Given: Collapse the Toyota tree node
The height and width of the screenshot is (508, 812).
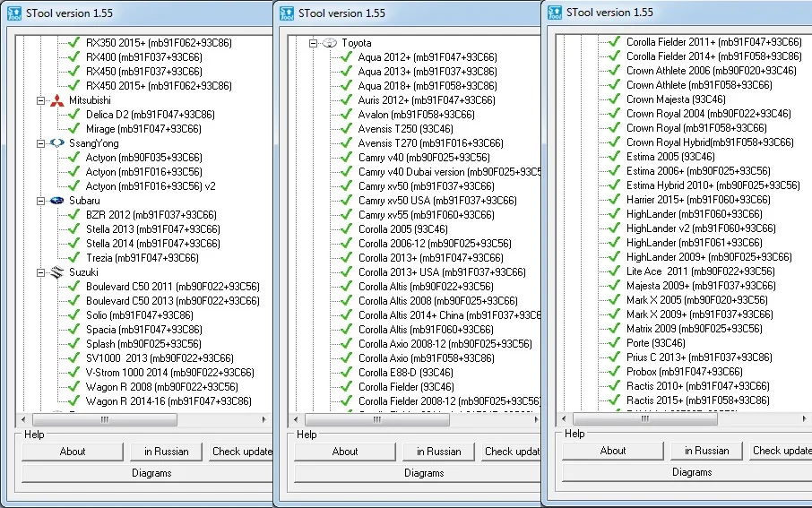Looking at the screenshot, I should click(314, 43).
